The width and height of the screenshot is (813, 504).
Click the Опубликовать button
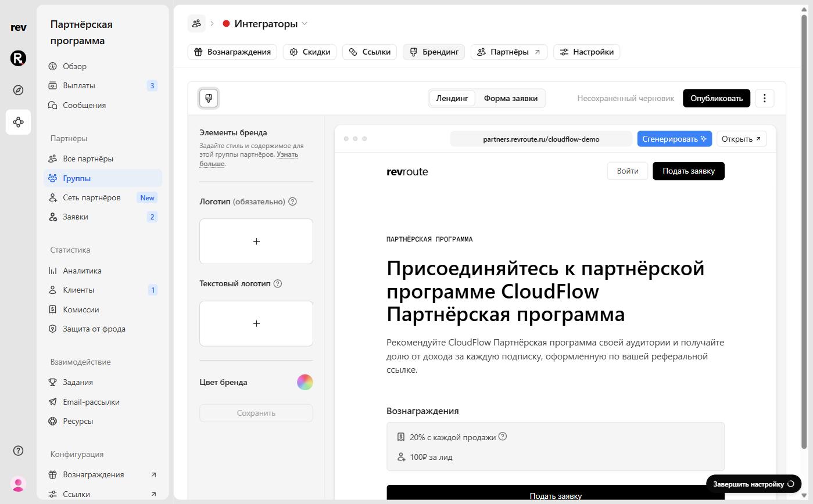coord(717,98)
